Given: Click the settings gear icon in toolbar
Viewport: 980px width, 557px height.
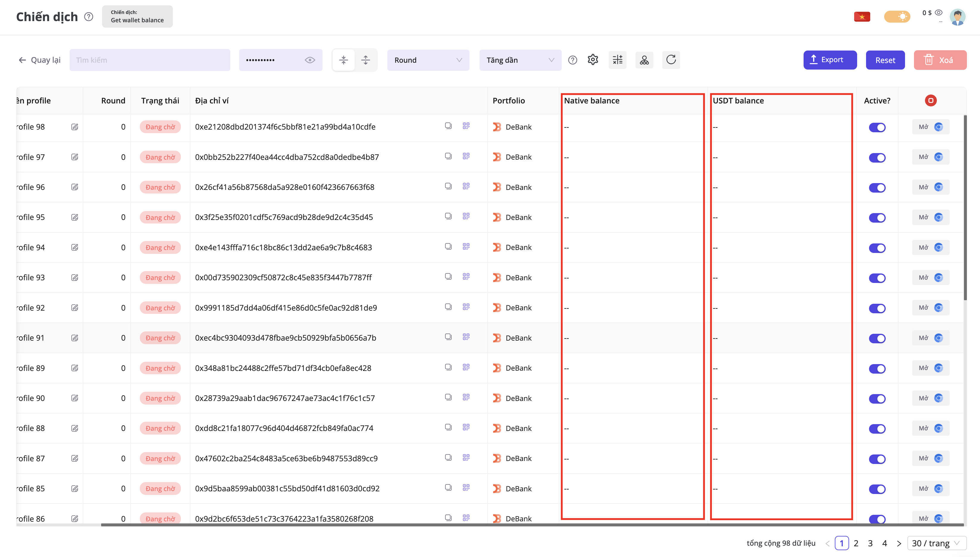Looking at the screenshot, I should tap(593, 60).
